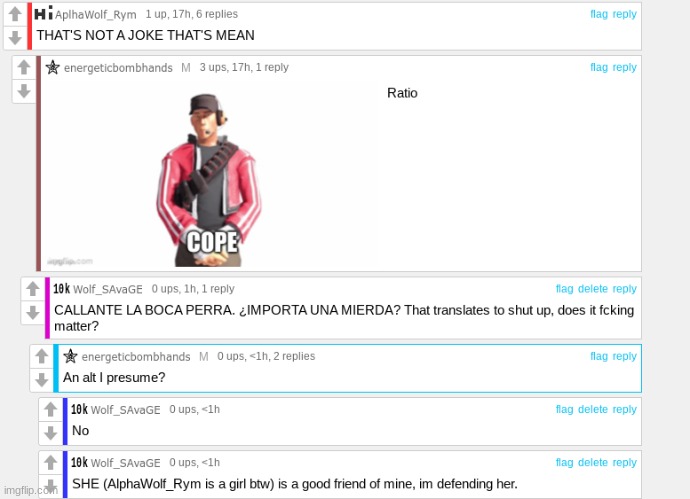Open Wolf_SAvaGE profile on the 'No' comment
This screenshot has width=690, height=499.
(x=125, y=410)
